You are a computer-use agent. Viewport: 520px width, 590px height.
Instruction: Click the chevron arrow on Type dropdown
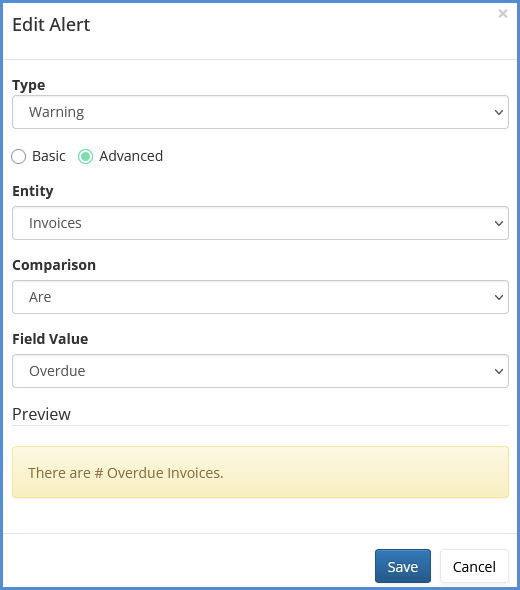pyautogui.click(x=499, y=112)
